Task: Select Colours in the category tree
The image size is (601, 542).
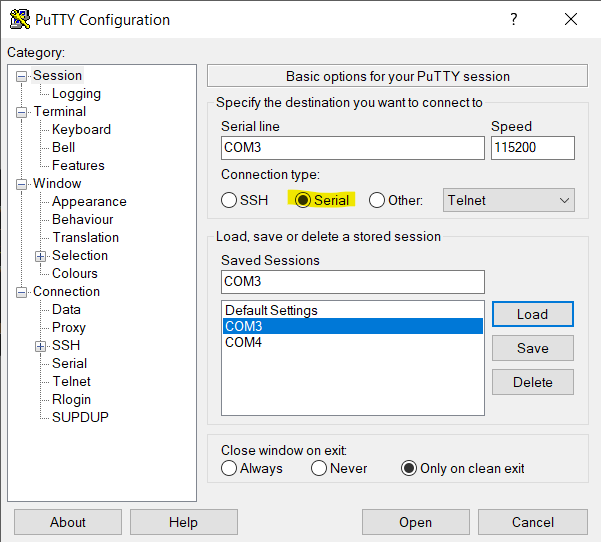Action: pos(75,273)
